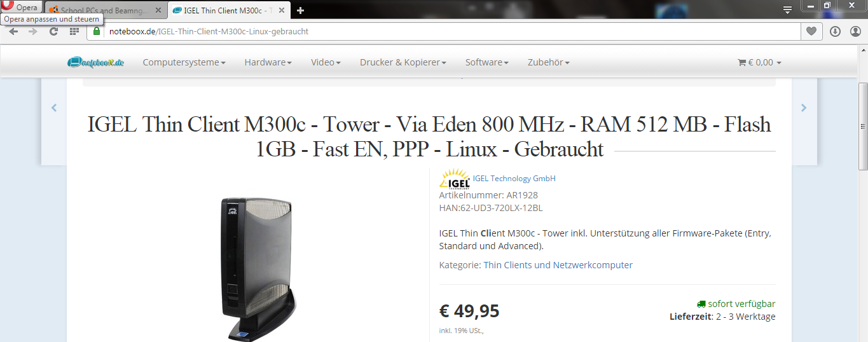Image resolution: width=868 pixels, height=342 pixels.
Task: Bookmark the page with the heart icon
Action: tap(811, 31)
